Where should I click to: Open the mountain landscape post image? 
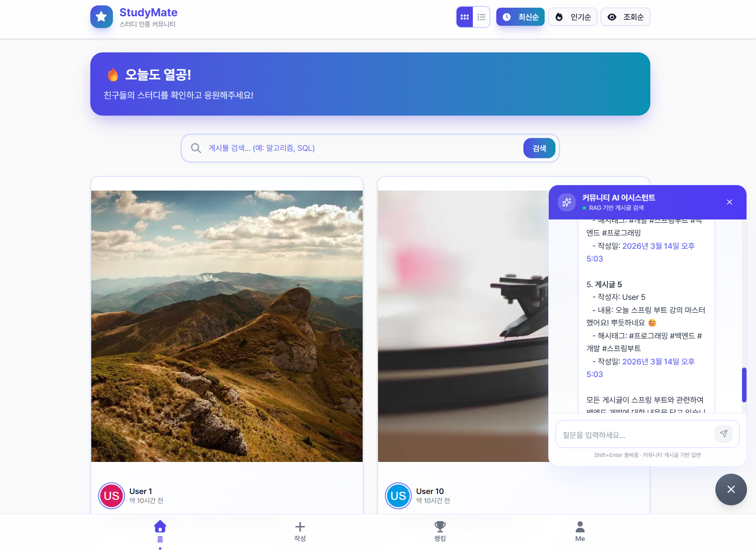click(227, 326)
